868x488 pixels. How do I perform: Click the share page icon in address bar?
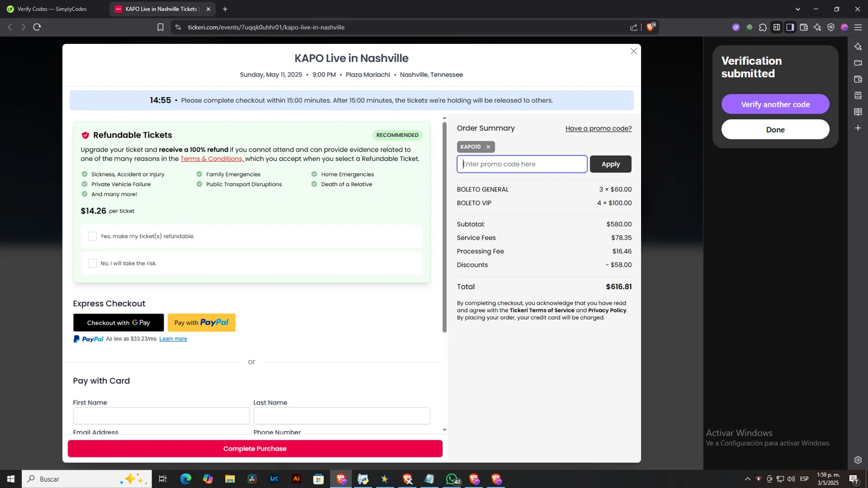tap(634, 27)
